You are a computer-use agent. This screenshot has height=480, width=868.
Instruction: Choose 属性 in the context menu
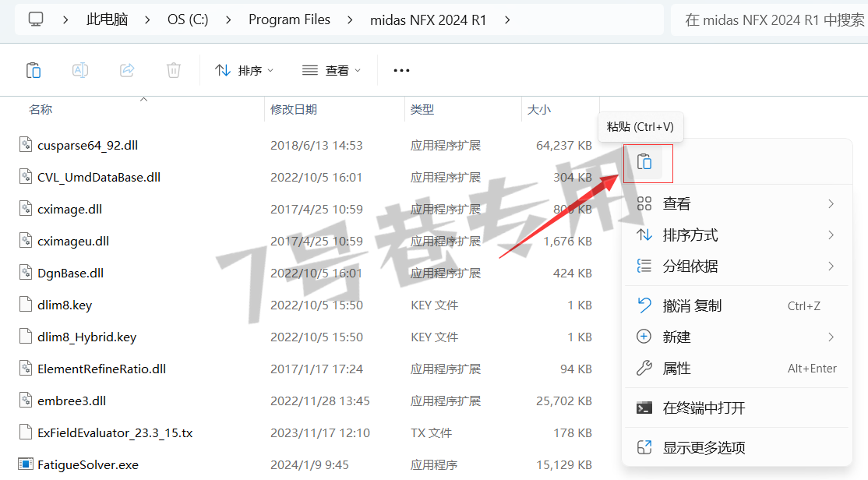[x=737, y=368]
